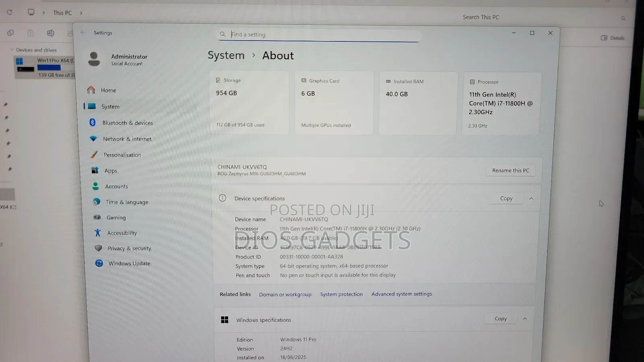This screenshot has width=644, height=362.
Task: Click This PC in Explorer address bar
Action: 62,13
